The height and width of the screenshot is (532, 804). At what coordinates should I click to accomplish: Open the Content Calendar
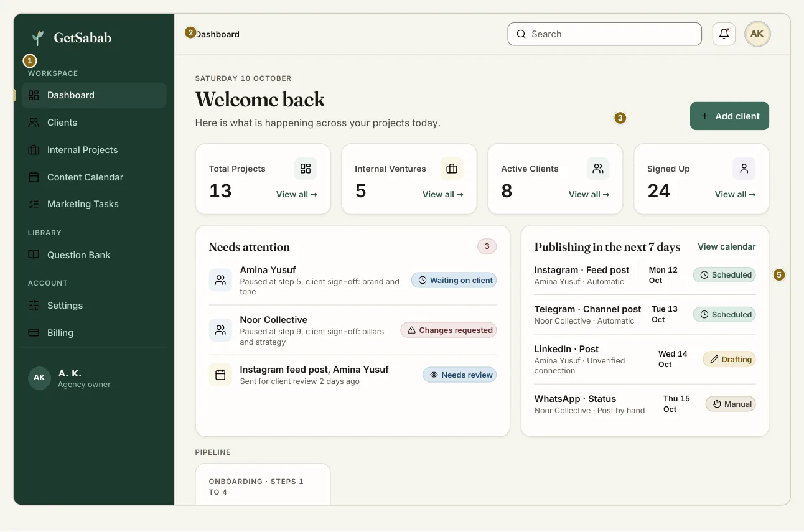(x=94, y=177)
